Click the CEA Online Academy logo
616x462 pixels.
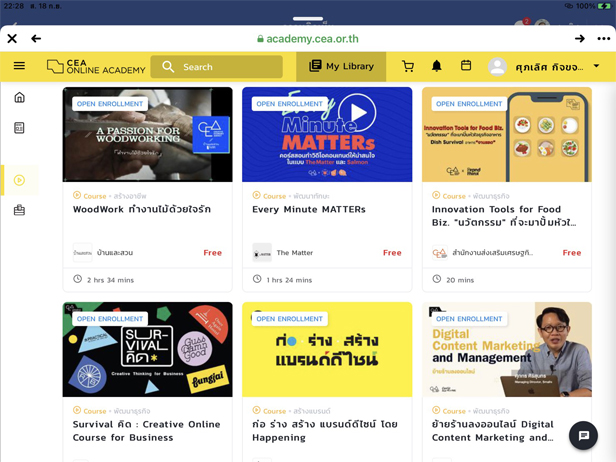(96, 66)
